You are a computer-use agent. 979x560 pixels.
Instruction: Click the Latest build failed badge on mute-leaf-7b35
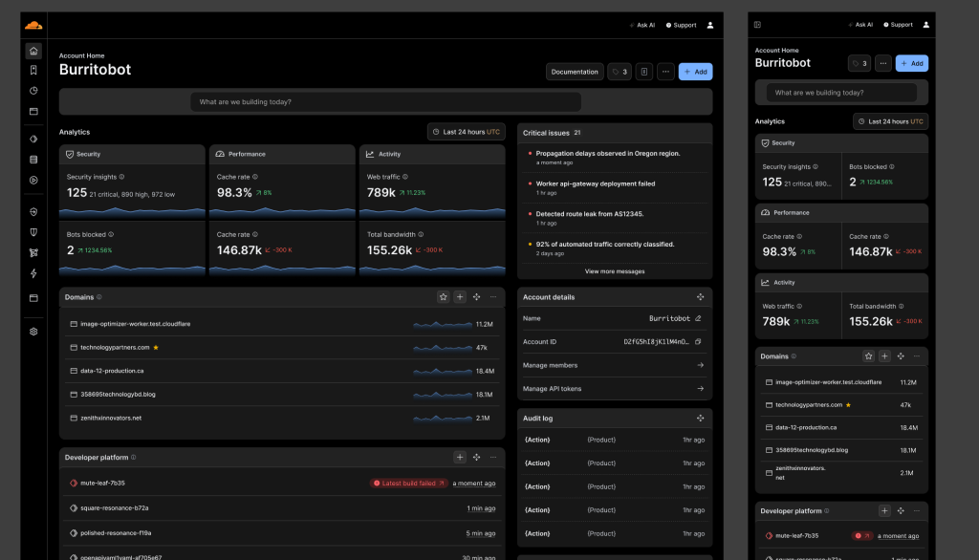(x=408, y=484)
